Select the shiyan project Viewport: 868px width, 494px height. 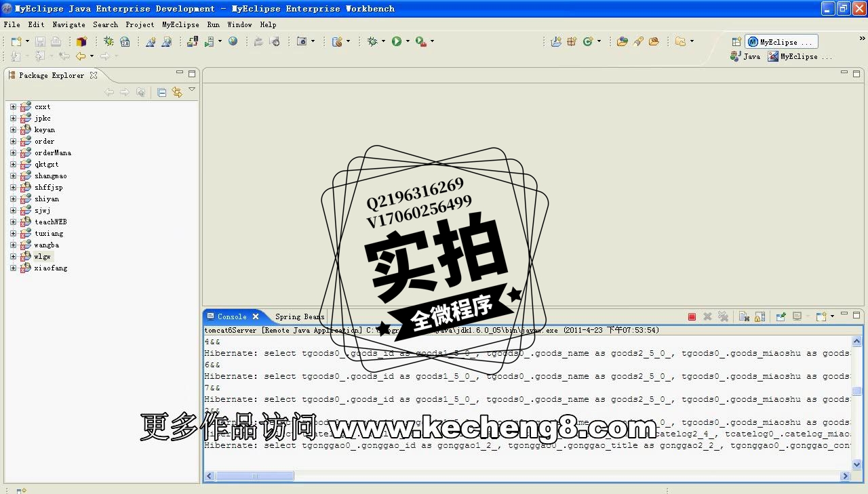click(47, 199)
